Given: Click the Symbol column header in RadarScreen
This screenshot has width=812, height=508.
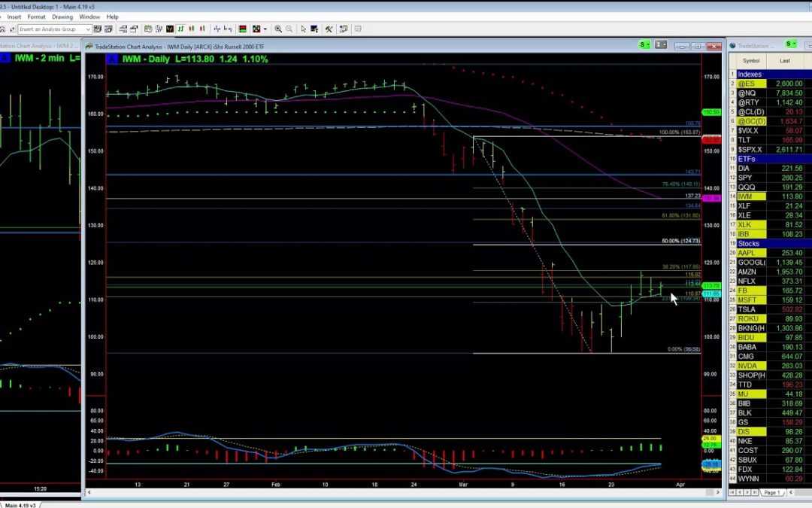Looking at the screenshot, I should point(751,61).
